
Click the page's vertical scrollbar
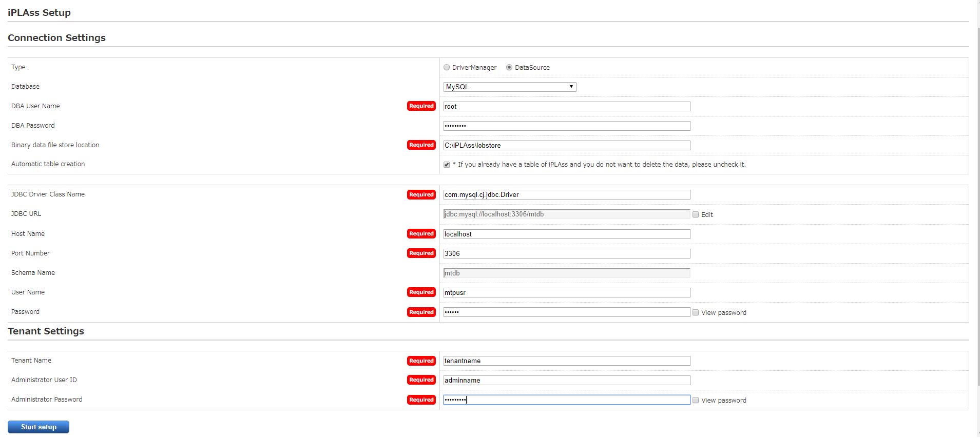[978, 205]
